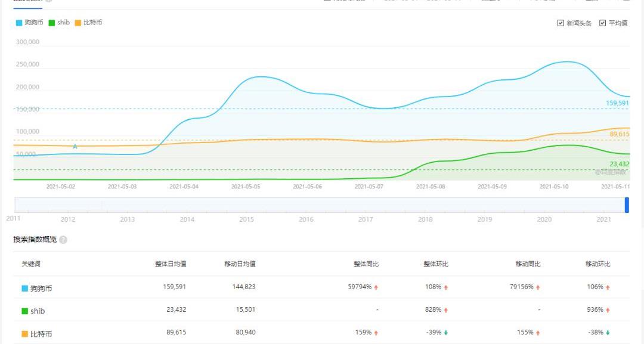Click green down arrow next to -39%
Image resolution: width=644 pixels, height=344 pixels.
tap(445, 333)
